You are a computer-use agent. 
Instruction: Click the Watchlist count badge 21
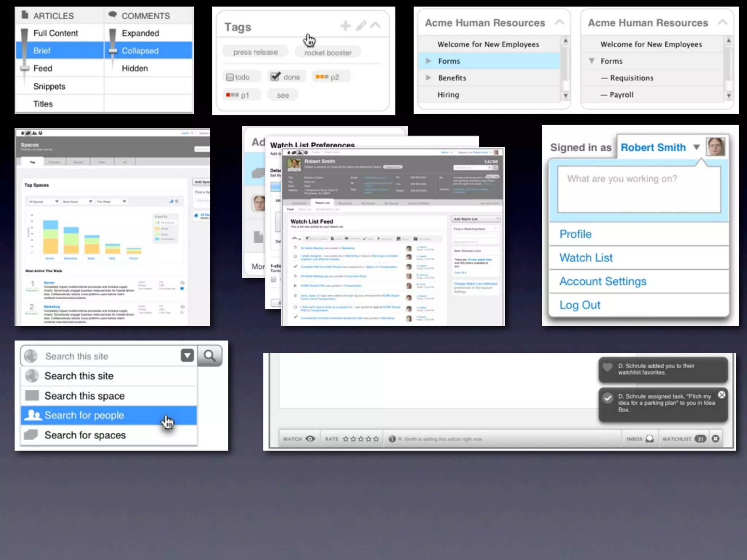[x=700, y=439]
